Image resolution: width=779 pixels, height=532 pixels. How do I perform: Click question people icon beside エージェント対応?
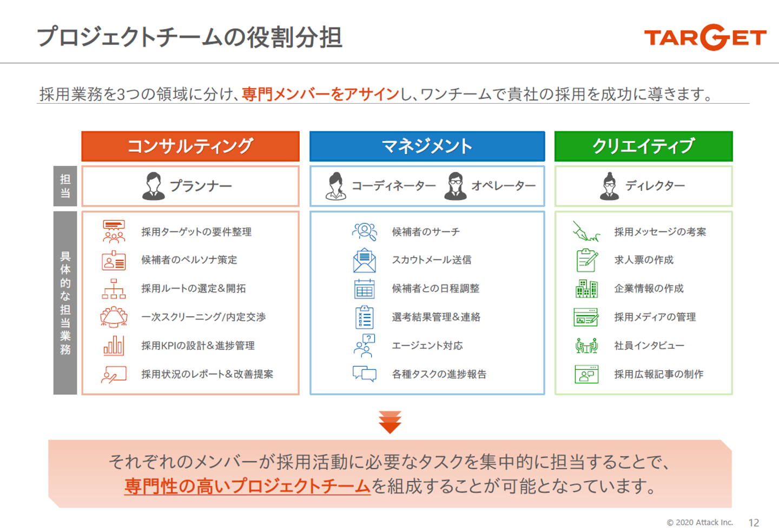[365, 345]
